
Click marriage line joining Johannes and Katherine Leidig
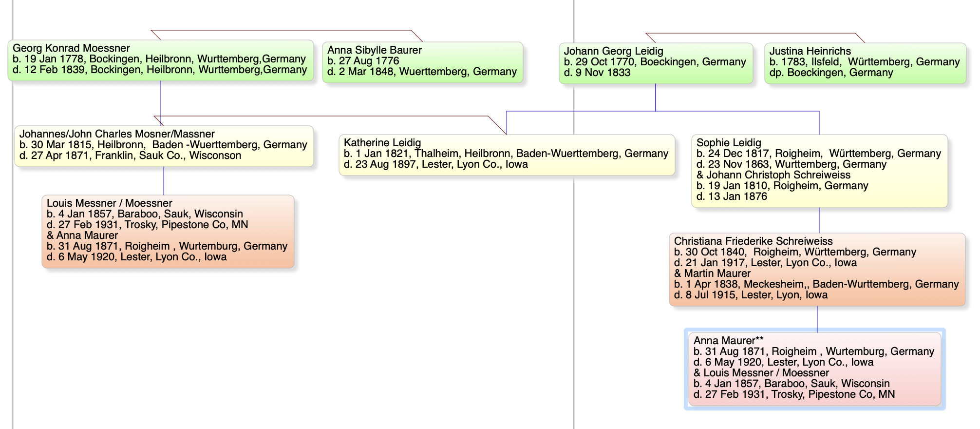click(x=321, y=116)
